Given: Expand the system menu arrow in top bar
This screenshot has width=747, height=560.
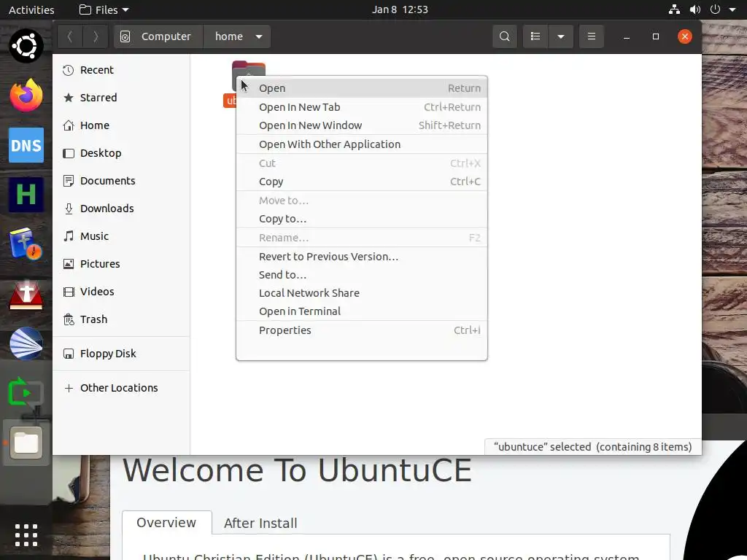Looking at the screenshot, I should click(732, 10).
